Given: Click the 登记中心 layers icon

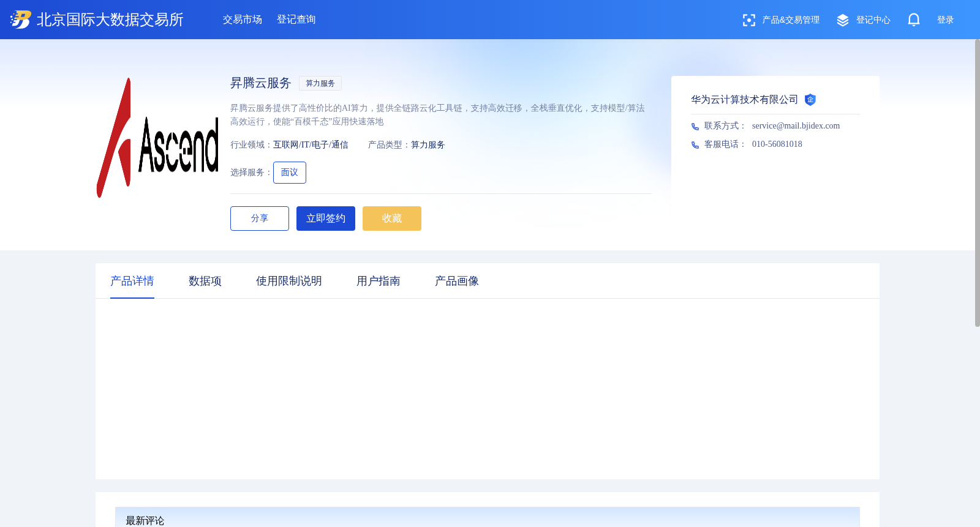Looking at the screenshot, I should point(843,20).
